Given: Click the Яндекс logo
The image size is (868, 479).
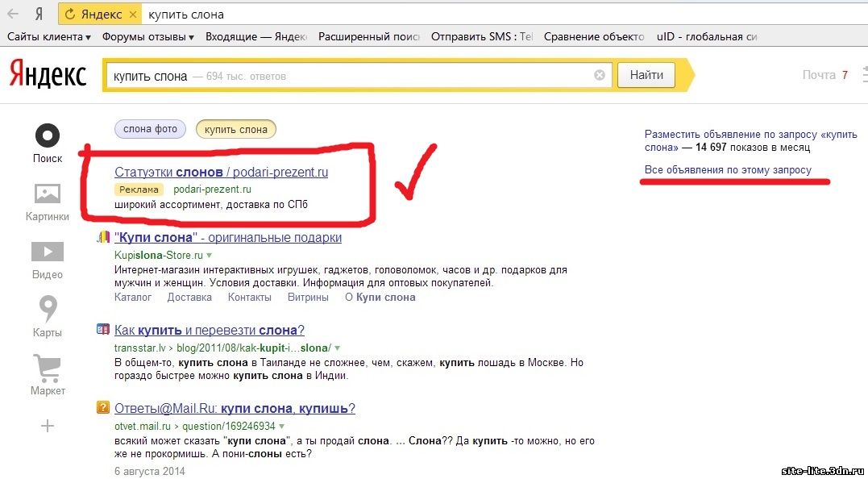Looking at the screenshot, I should [x=48, y=75].
